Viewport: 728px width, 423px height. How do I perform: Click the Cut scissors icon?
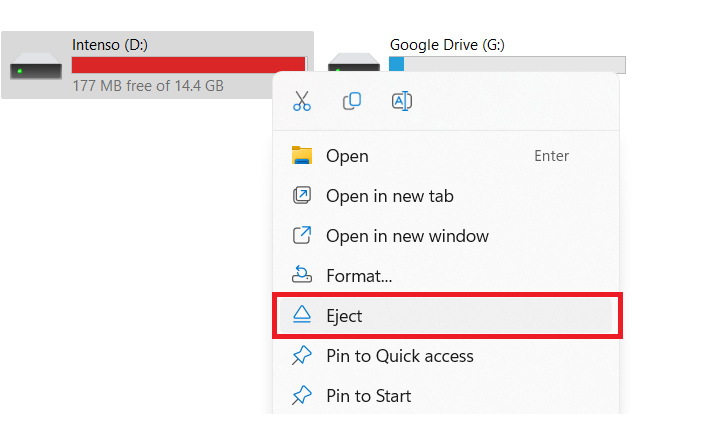coord(302,101)
